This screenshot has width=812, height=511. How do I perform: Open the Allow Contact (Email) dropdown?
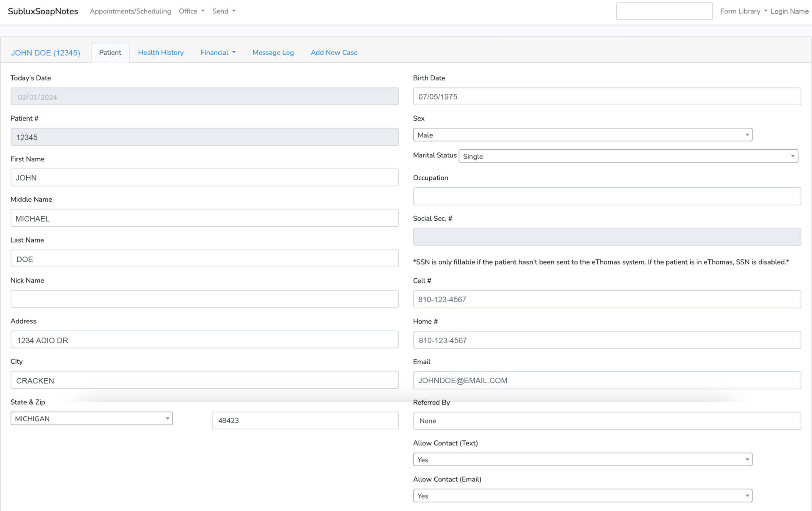(582, 496)
